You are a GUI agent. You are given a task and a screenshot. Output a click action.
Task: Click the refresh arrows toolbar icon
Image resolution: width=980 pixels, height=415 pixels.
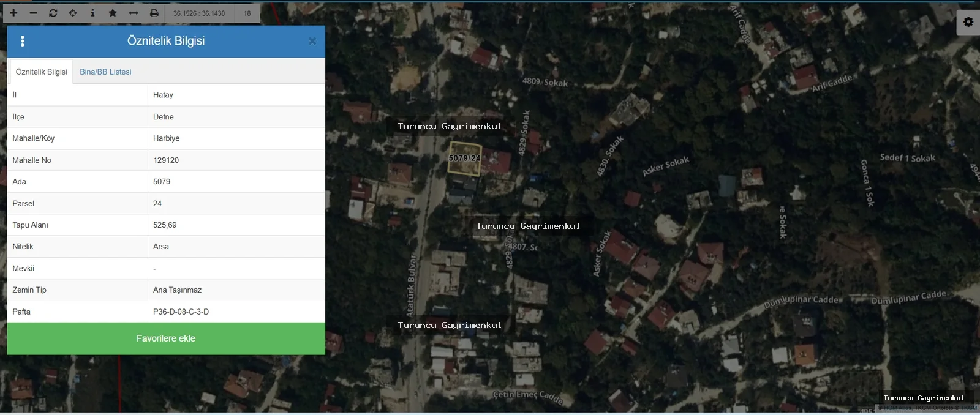click(53, 13)
